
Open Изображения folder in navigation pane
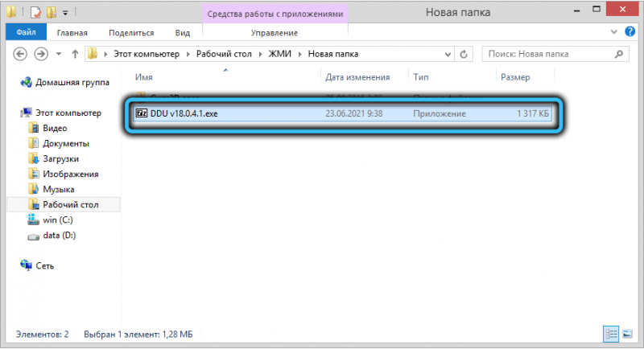pos(71,174)
